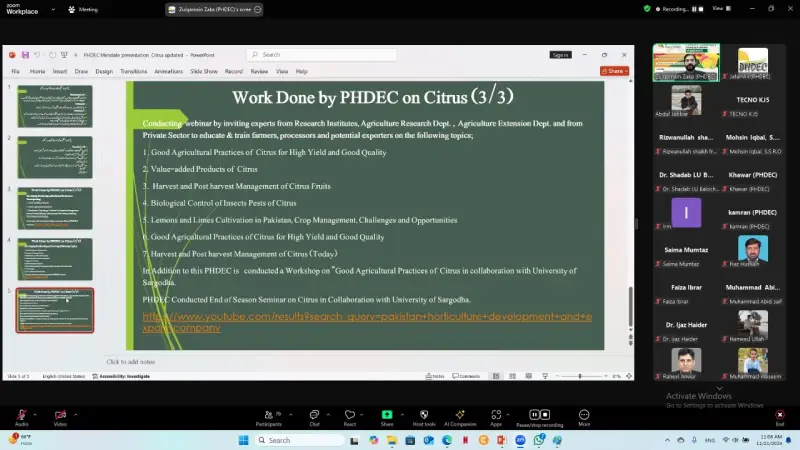Pause or stop the recording
The height and width of the screenshot is (450, 800).
pos(537,415)
